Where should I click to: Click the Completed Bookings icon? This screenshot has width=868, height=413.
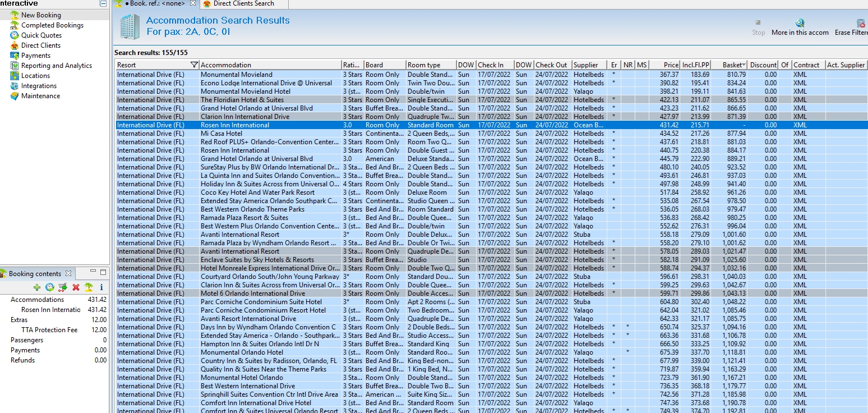[15, 25]
